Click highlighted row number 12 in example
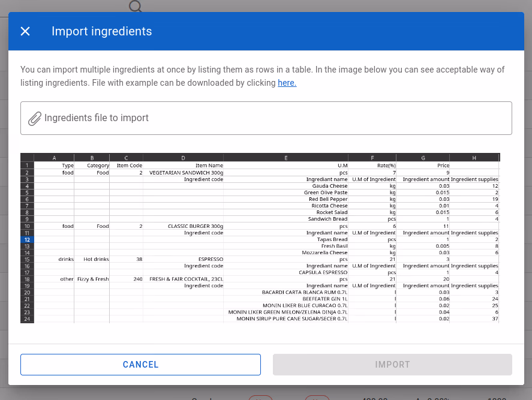This screenshot has width=532, height=400. 27,239
